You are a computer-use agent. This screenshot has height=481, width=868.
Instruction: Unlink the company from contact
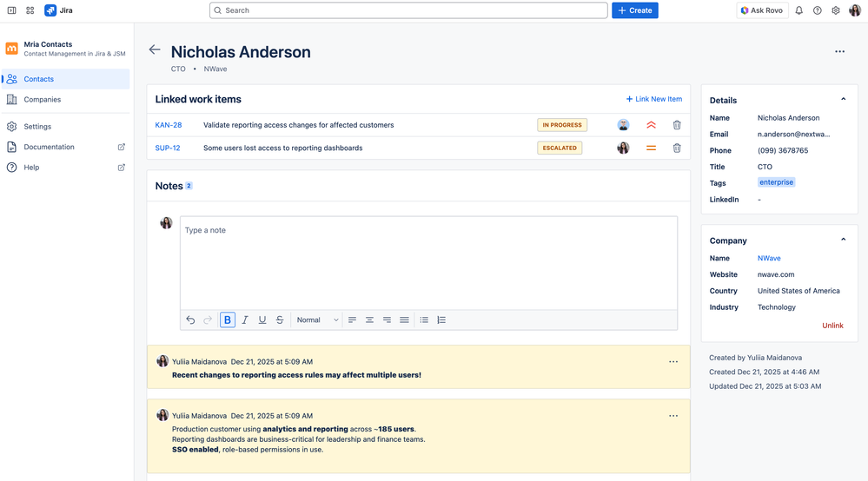click(x=832, y=325)
